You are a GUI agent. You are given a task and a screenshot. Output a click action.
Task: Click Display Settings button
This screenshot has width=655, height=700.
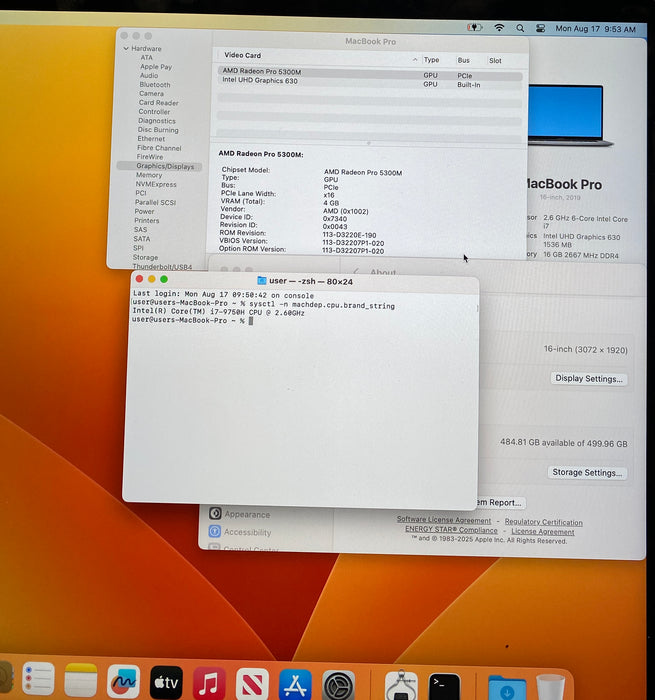(x=589, y=379)
